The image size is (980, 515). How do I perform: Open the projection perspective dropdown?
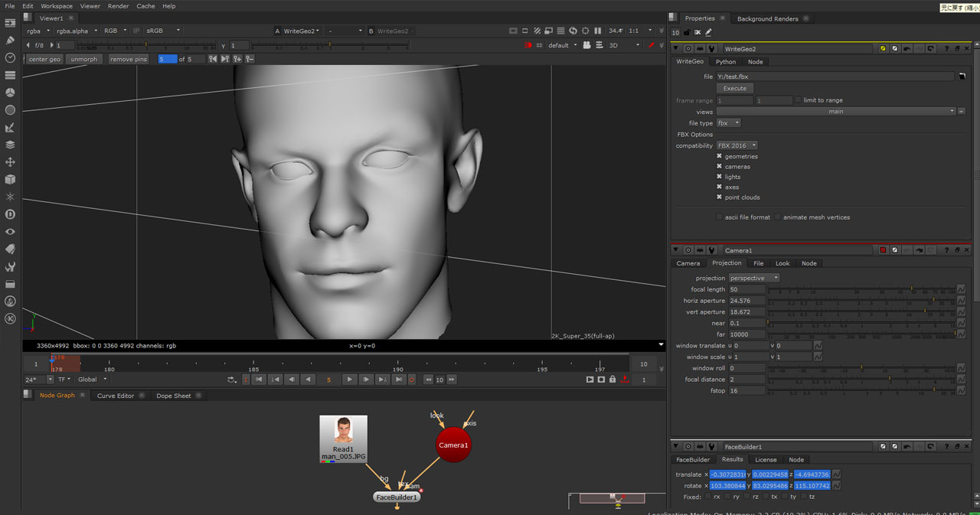coord(754,278)
